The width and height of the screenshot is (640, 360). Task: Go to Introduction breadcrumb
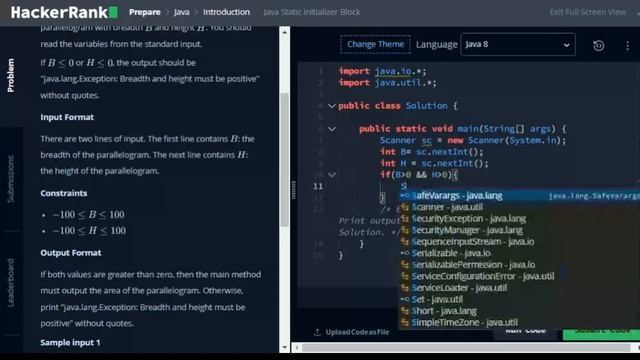click(x=227, y=12)
